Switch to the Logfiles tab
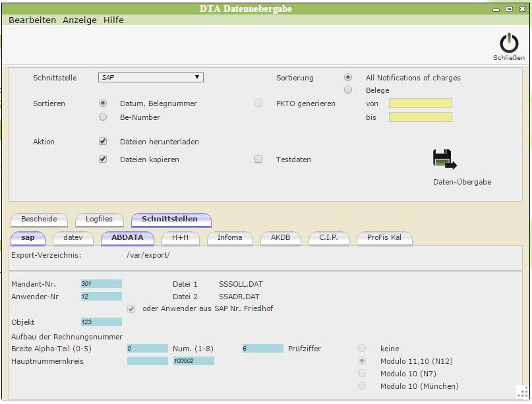 tap(99, 219)
